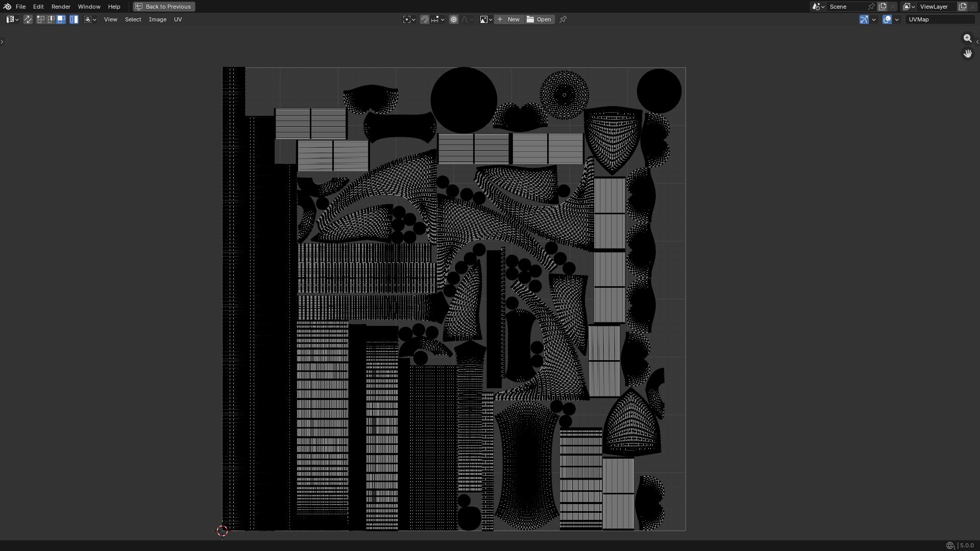Browse view layers via ViewLayer icon
Screen dimensions: 980x551
pos(909,7)
